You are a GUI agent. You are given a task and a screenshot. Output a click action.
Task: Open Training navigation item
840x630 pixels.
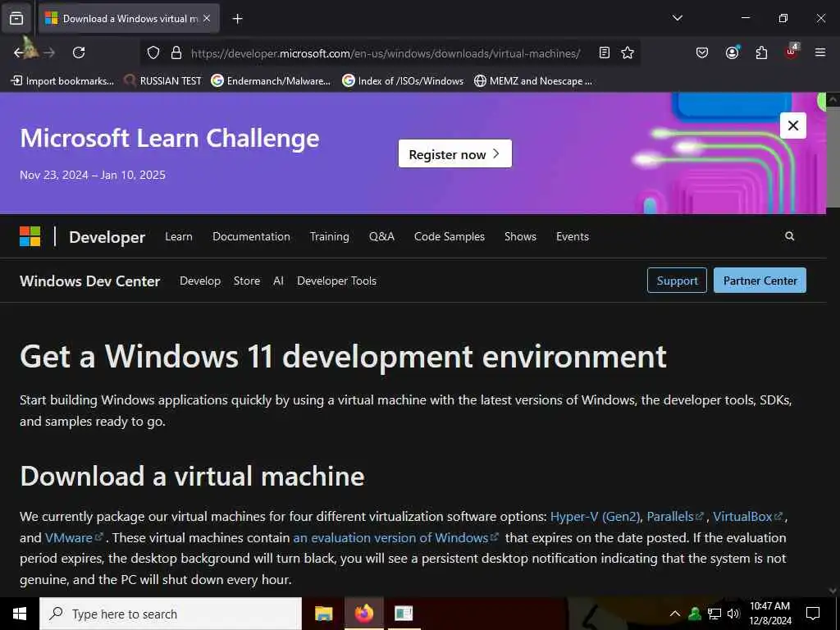(x=330, y=236)
